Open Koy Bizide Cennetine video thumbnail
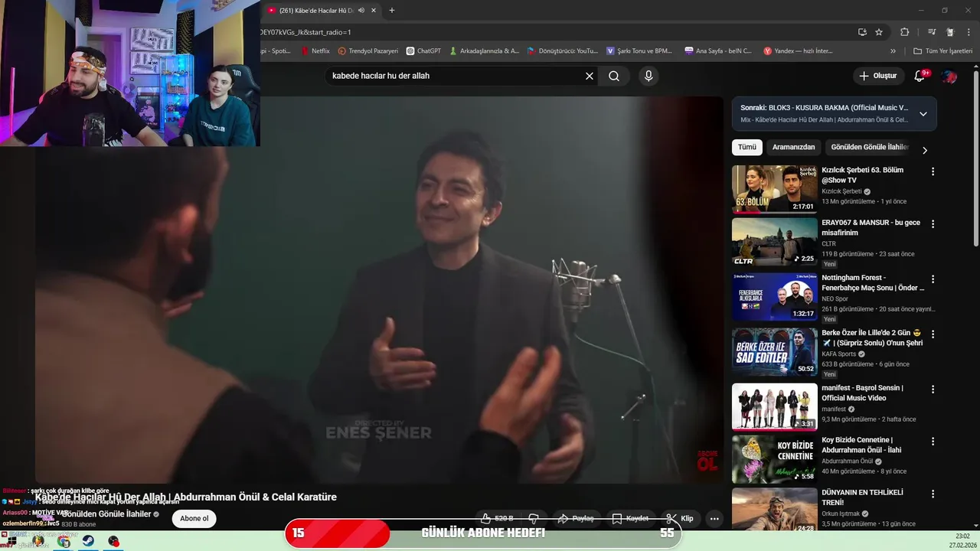The width and height of the screenshot is (980, 551). tap(774, 459)
